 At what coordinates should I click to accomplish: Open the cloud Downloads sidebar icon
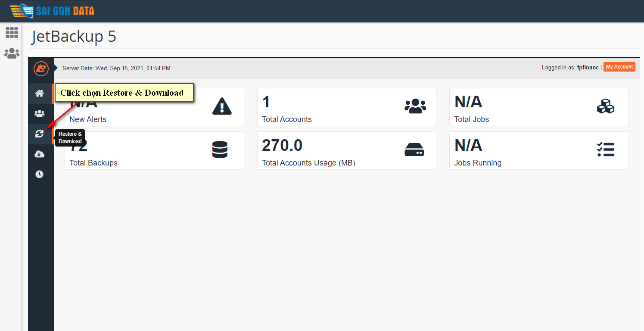[40, 154]
